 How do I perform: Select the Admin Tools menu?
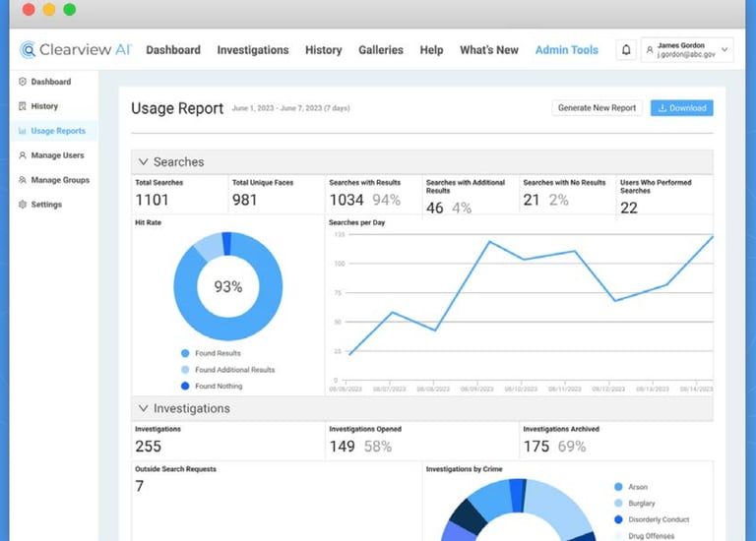[567, 49]
